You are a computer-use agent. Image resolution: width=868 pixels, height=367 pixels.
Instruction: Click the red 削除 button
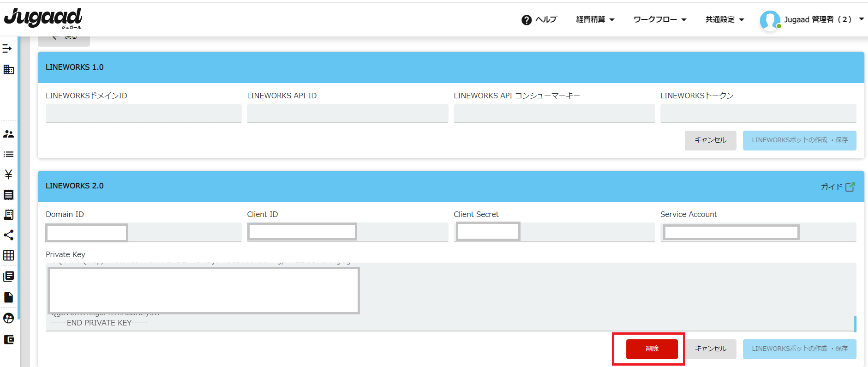click(x=652, y=349)
